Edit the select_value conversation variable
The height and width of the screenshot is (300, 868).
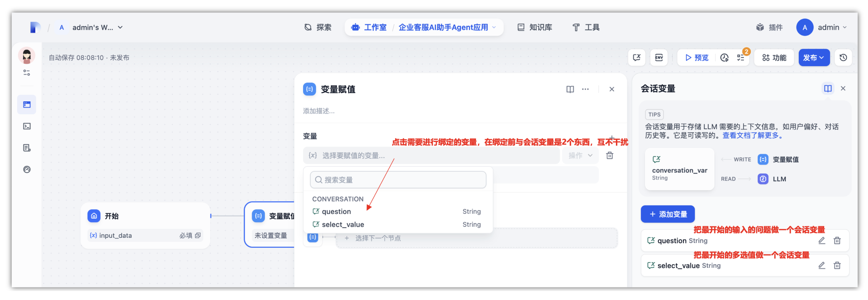pos(822,266)
